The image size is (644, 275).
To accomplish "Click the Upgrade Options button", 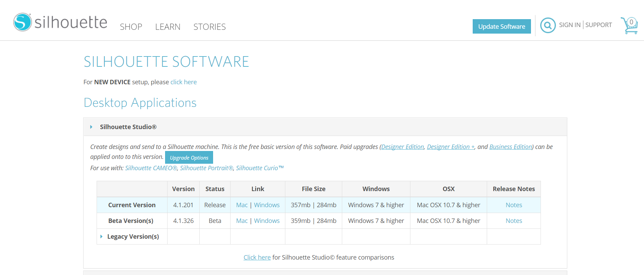I will pyautogui.click(x=189, y=158).
